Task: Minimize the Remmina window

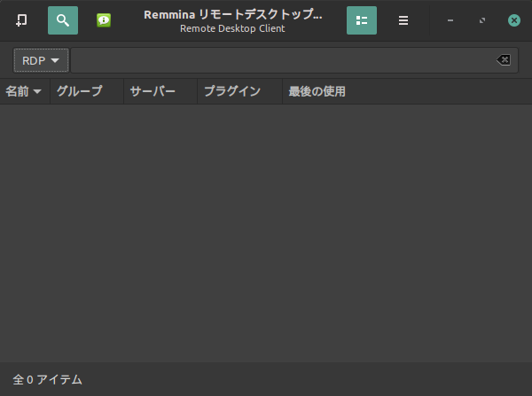Action: [x=450, y=20]
